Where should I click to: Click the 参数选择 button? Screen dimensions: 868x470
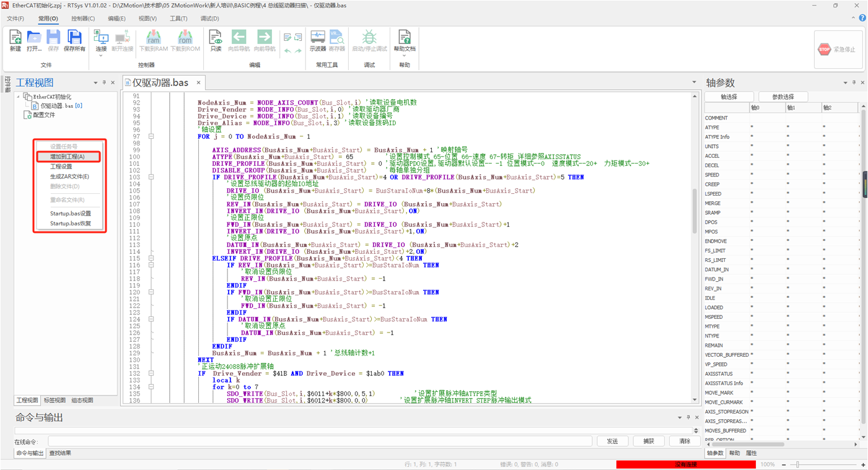coord(783,97)
